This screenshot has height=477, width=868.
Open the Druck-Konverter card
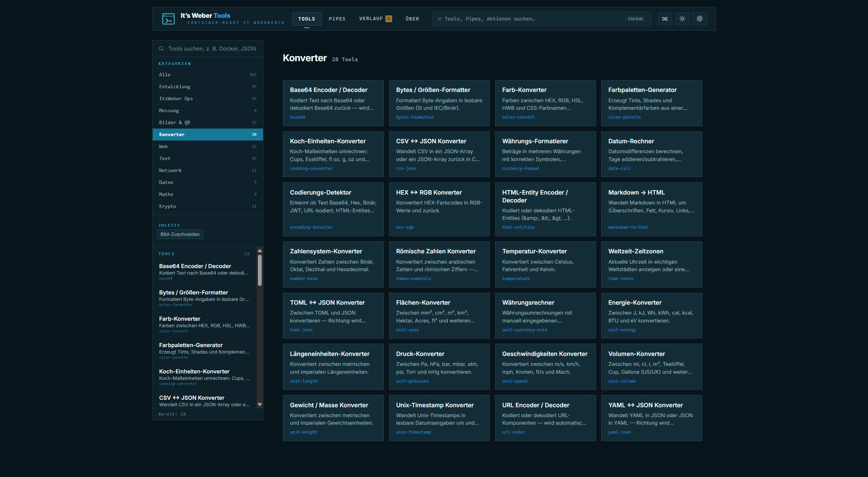click(x=439, y=367)
